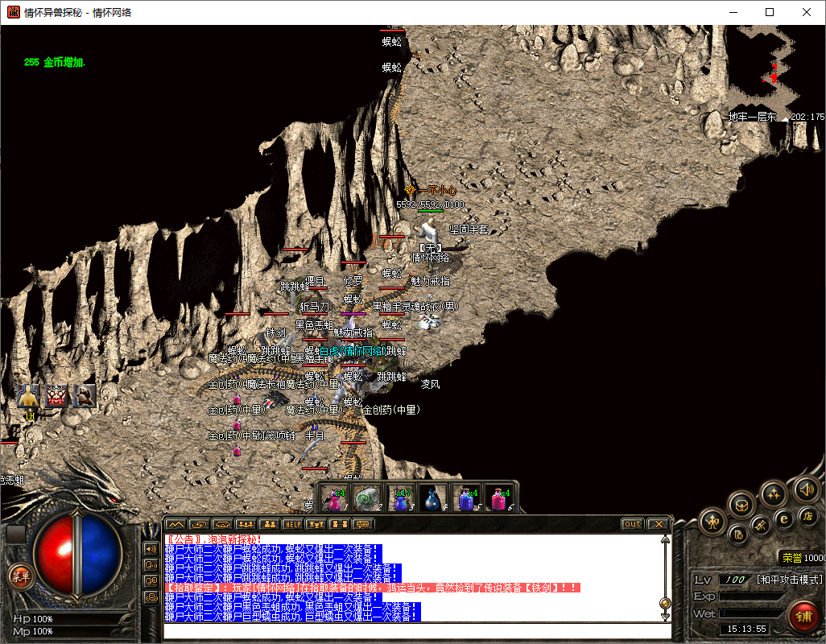Use the blue potion in quick slot 5
The height and width of the screenshot is (644, 826).
coord(466,498)
